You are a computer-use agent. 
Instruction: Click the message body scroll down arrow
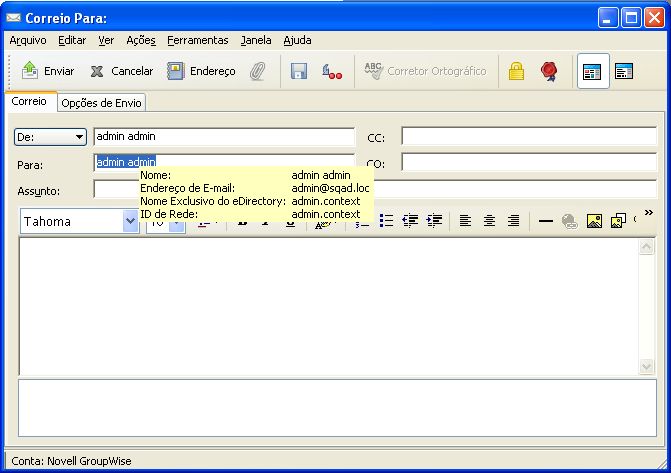coord(646,366)
